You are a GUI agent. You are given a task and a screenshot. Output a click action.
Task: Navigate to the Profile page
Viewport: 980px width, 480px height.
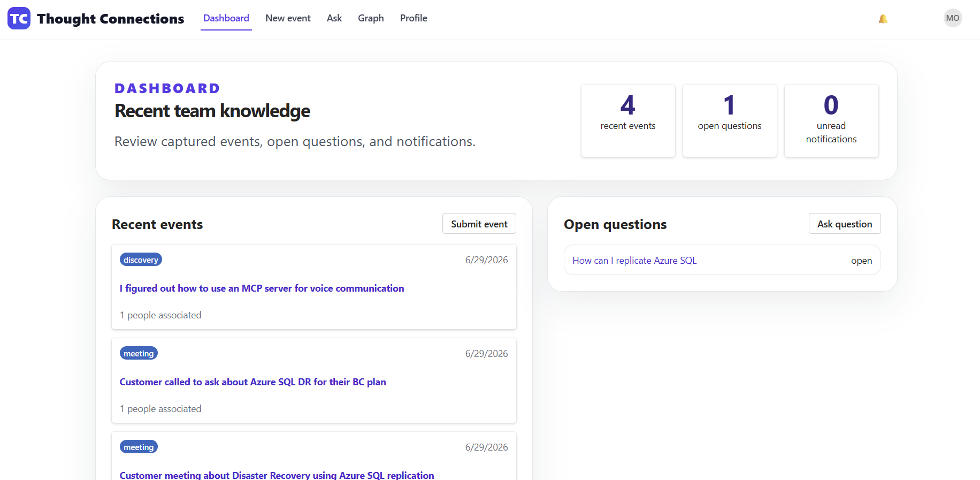tap(414, 18)
